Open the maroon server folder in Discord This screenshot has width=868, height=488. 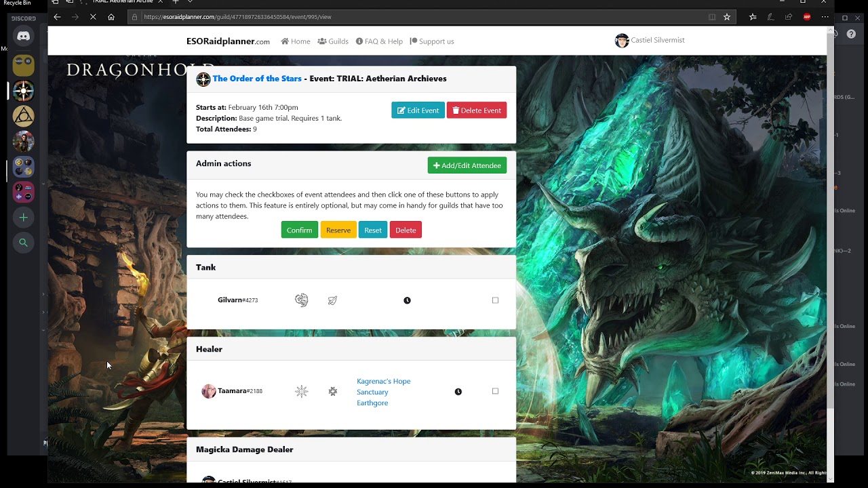tap(23, 192)
